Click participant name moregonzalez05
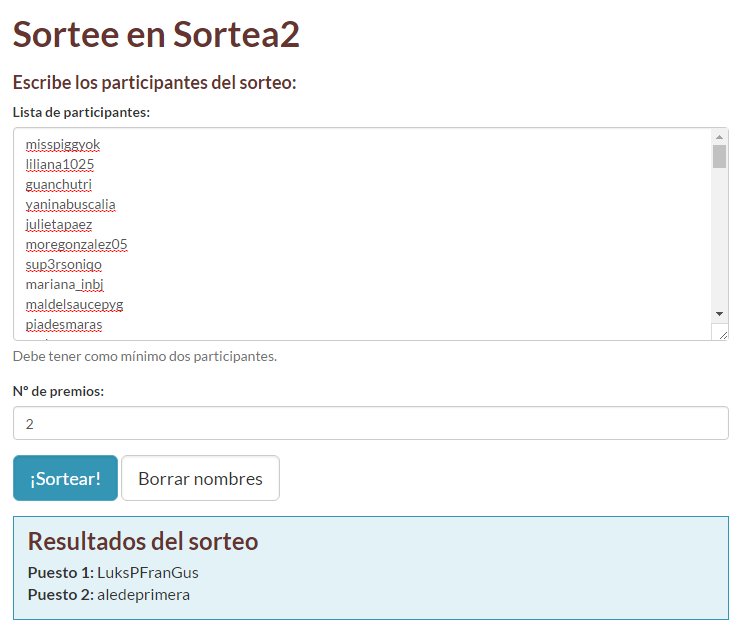Screen dimensions: 739x629 [x=76, y=245]
